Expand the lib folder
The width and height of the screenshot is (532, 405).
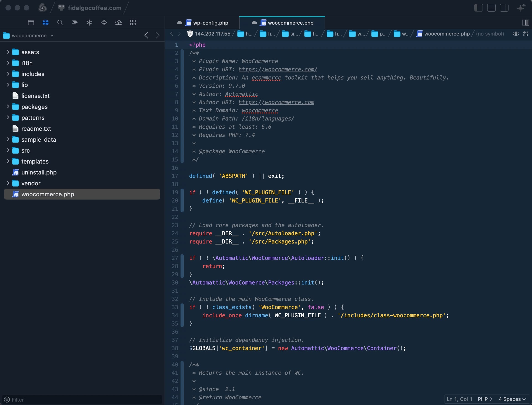pyautogui.click(x=8, y=85)
